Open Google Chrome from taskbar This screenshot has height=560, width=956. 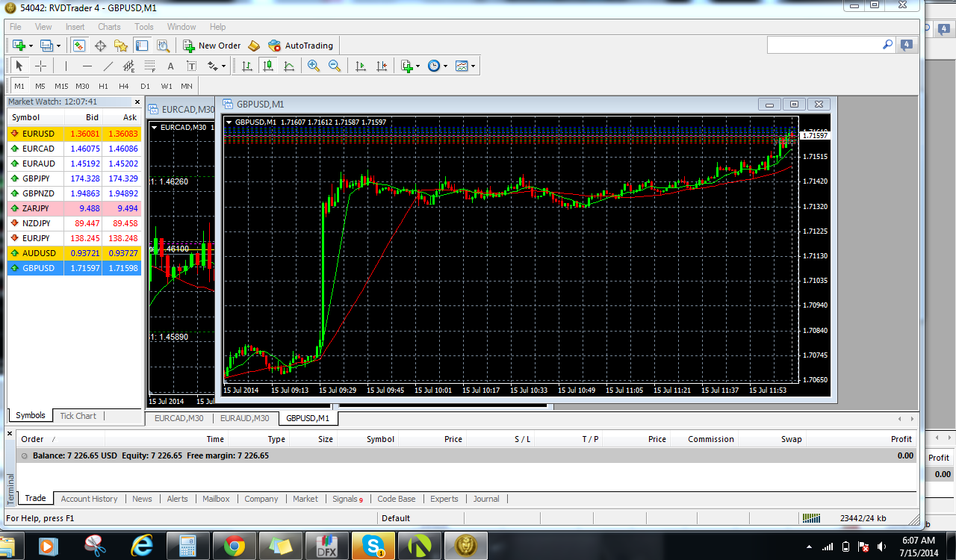pos(234,546)
